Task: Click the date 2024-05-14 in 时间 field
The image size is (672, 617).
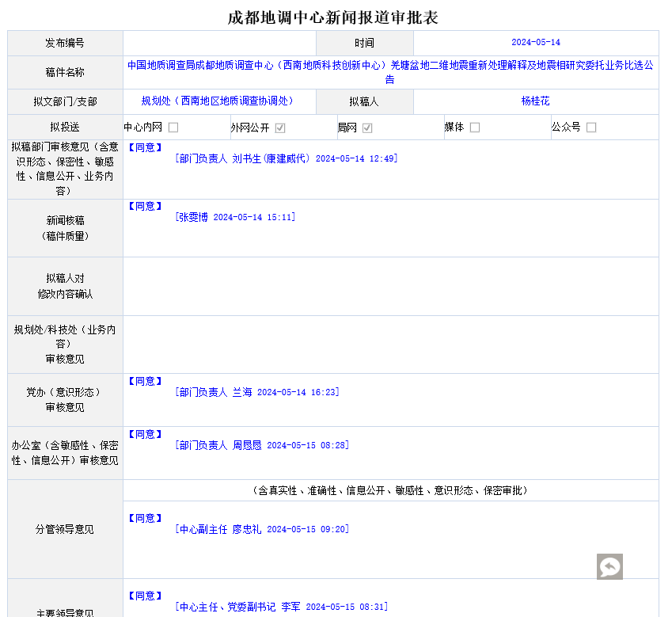Action: click(x=536, y=43)
